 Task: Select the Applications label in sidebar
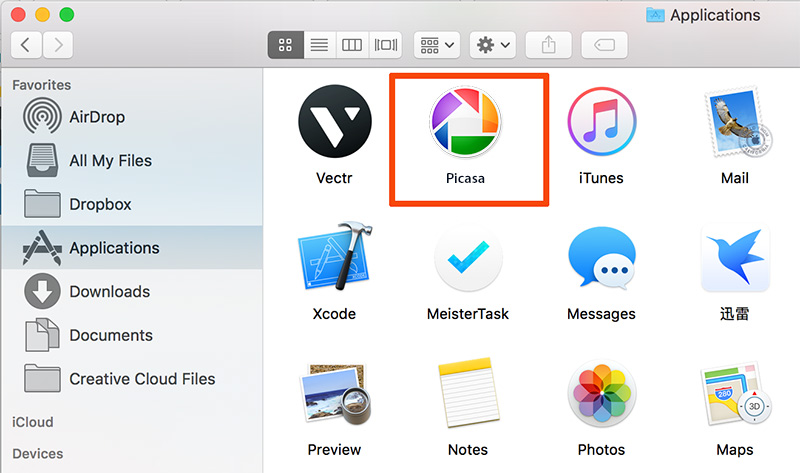pos(114,248)
